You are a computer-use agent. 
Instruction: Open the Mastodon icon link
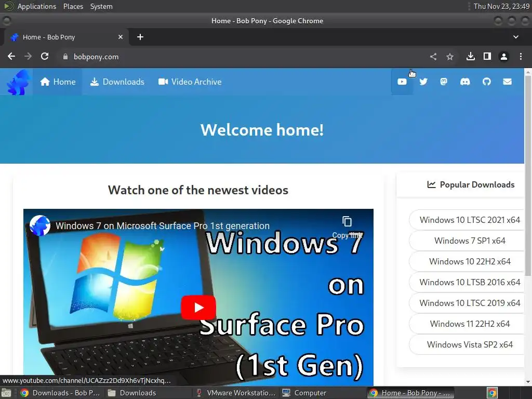444,82
